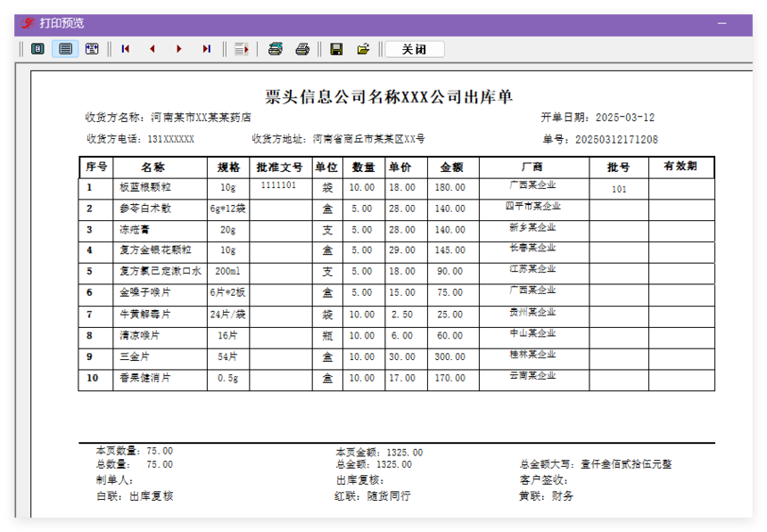Minimize the 打印预览 window

[x=722, y=23]
